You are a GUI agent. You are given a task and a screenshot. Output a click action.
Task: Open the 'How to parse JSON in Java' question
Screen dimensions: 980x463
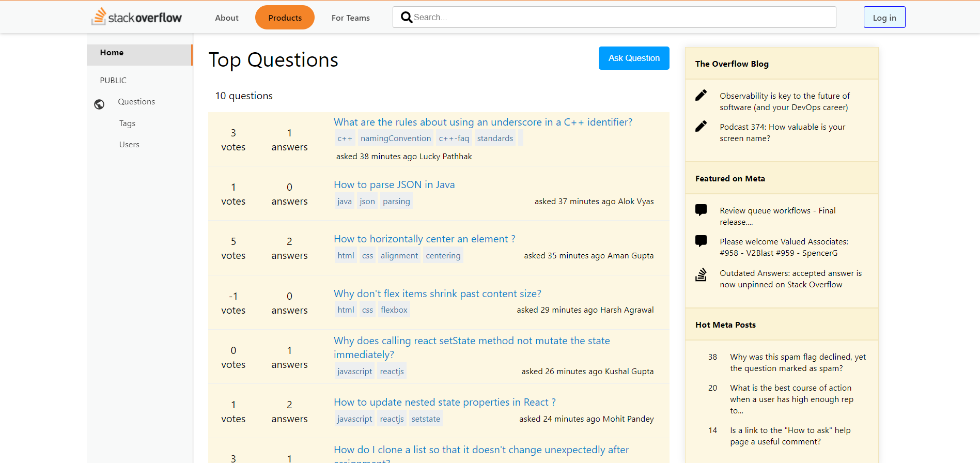click(x=394, y=184)
